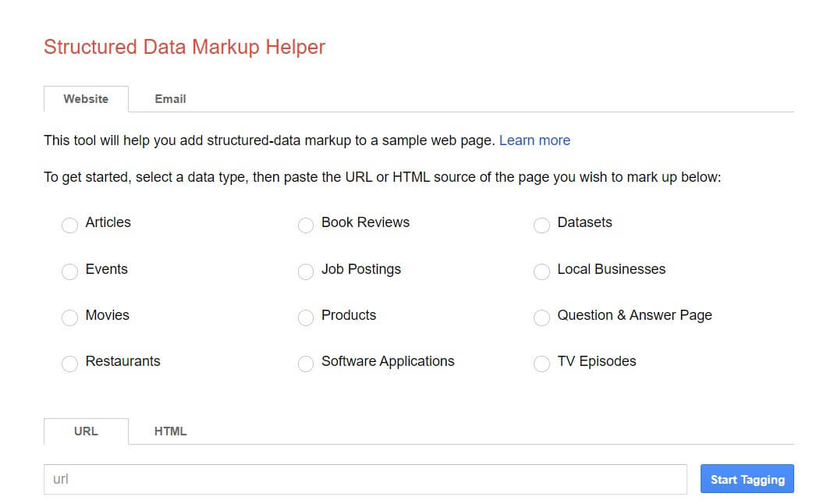Select Question & Answer Page option

pos(541,318)
